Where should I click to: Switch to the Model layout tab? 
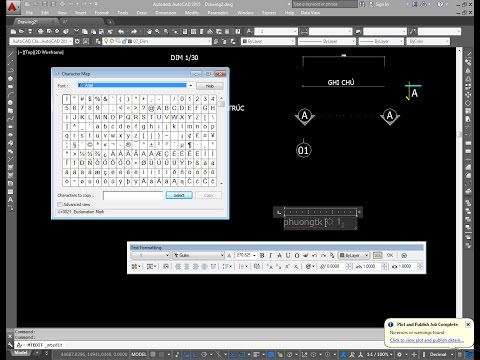click(x=21, y=353)
